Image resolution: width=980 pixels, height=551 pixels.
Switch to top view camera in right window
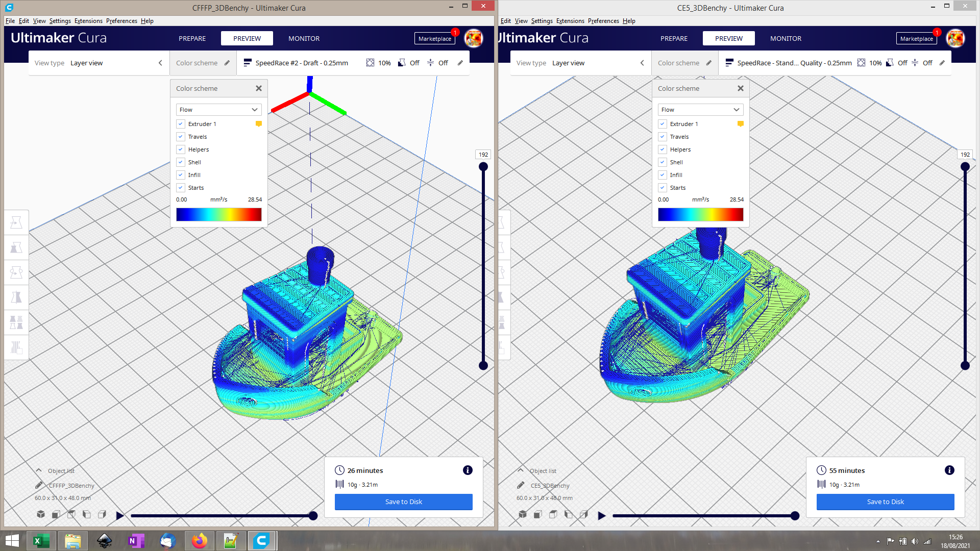553,514
